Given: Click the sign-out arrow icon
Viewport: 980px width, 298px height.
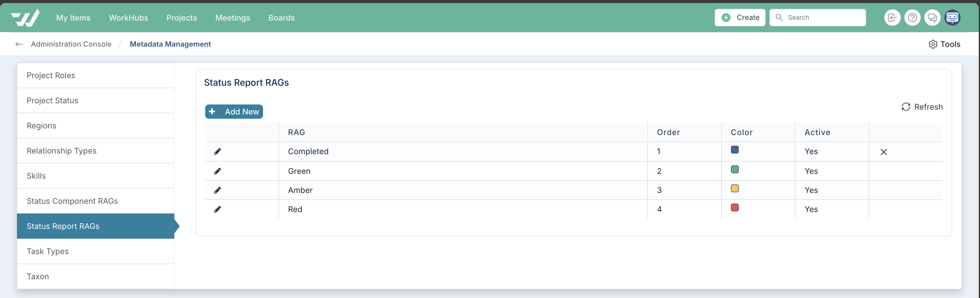Looking at the screenshot, I should (x=892, y=18).
